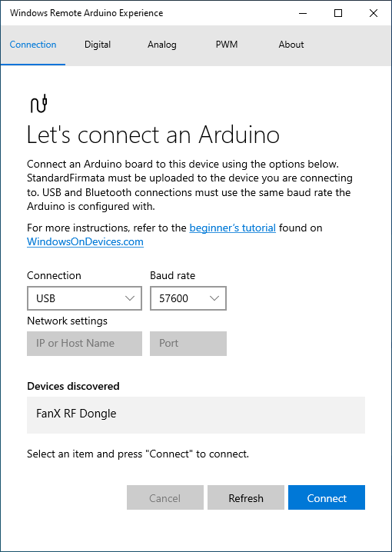This screenshot has height=552, width=392.
Task: Minimize the Windows Remote Arduino window
Action: tap(303, 13)
